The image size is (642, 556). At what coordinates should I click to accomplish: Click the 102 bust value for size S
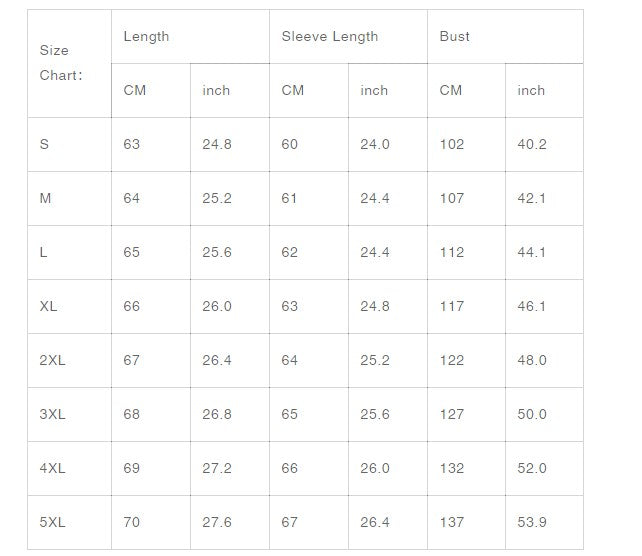[x=452, y=145]
